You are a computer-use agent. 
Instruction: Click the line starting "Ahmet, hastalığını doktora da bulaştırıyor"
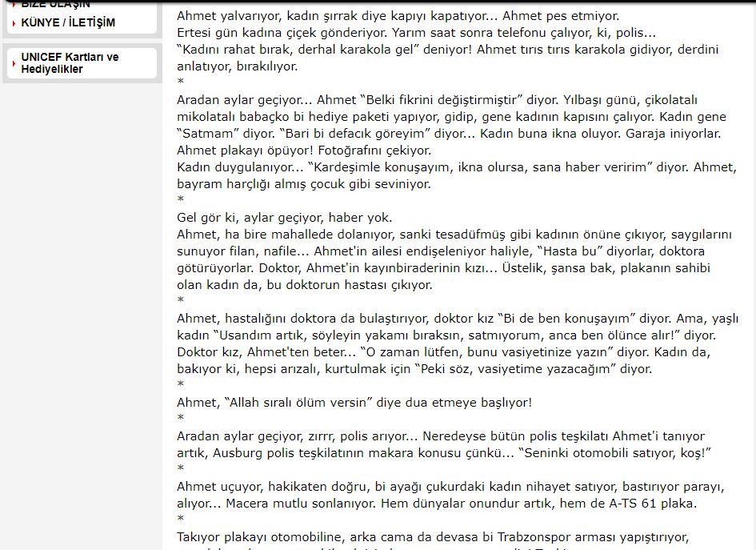[x=458, y=319]
